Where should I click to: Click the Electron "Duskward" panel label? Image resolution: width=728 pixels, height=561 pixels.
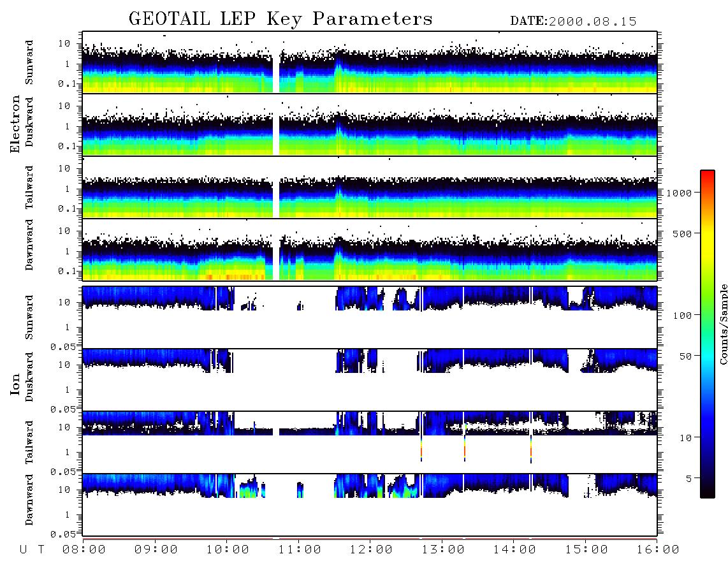[29, 122]
